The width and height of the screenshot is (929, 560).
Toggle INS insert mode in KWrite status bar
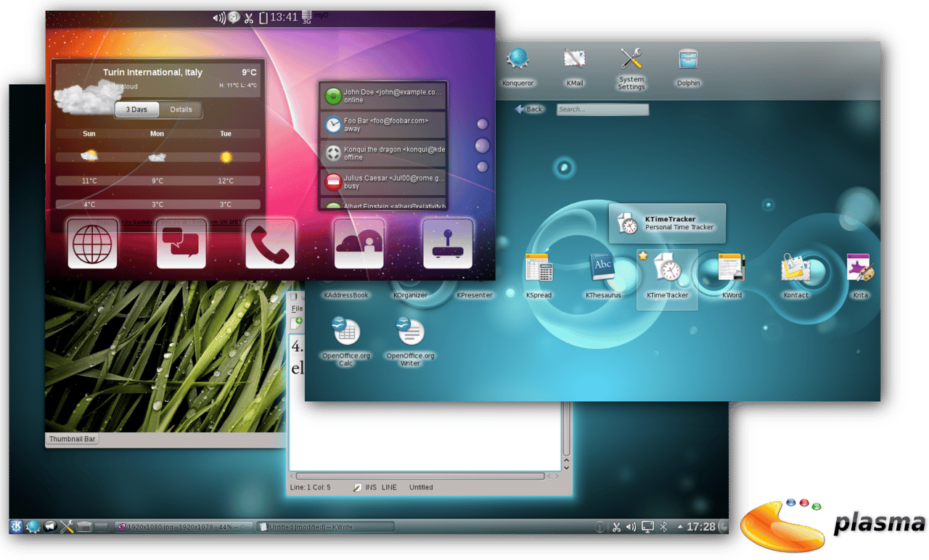coord(371,487)
